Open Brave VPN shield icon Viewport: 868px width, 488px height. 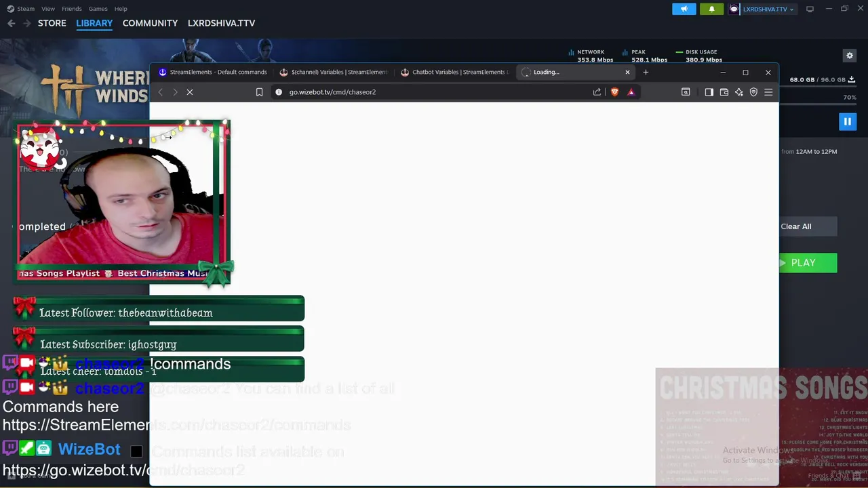point(753,92)
